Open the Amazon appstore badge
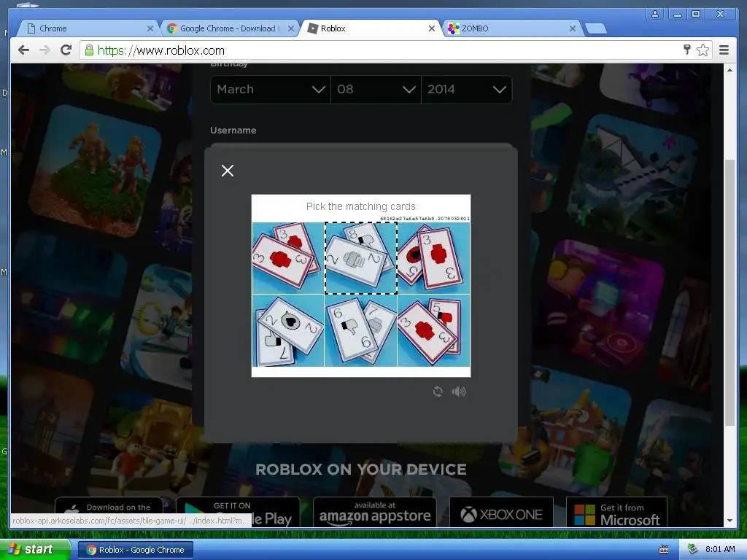Image resolution: width=747 pixels, height=560 pixels. tap(374, 513)
